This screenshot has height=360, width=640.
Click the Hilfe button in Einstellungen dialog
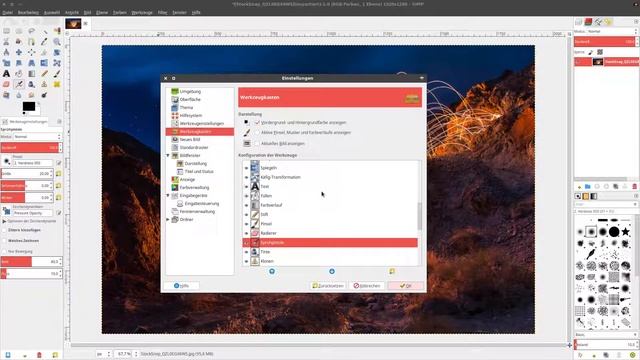(x=182, y=286)
